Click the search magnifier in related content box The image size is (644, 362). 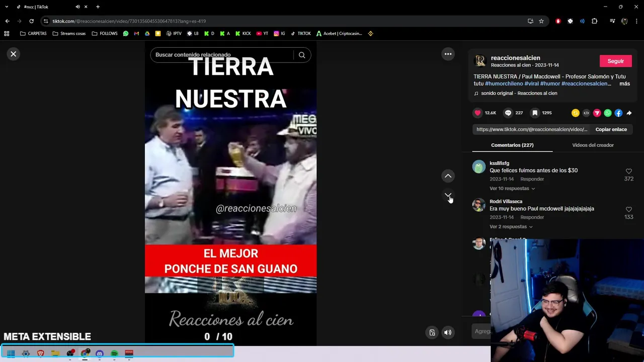tap(302, 55)
